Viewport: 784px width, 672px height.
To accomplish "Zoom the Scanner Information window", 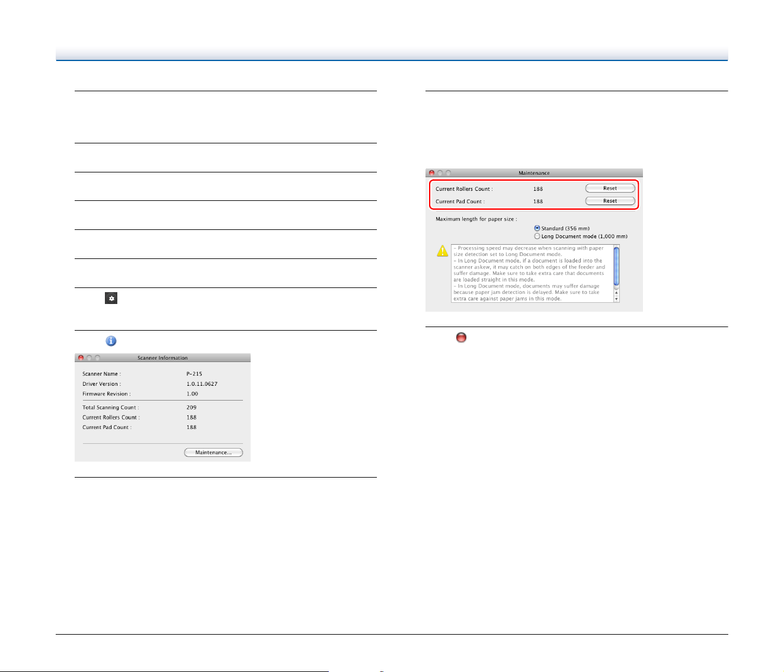I will coord(98,358).
